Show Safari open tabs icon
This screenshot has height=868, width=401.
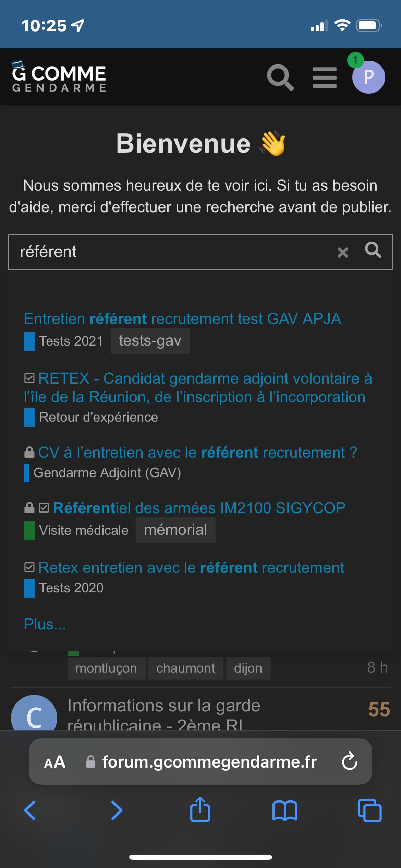tap(369, 810)
